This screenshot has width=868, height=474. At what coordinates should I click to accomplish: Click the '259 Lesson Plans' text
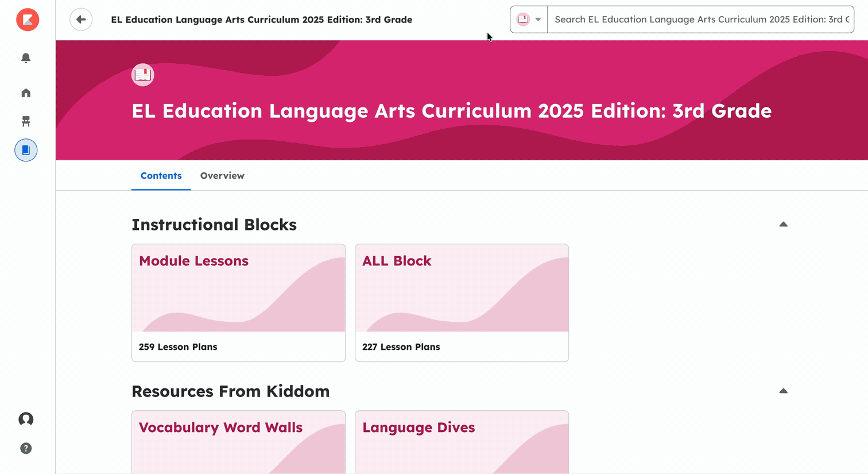pos(178,347)
